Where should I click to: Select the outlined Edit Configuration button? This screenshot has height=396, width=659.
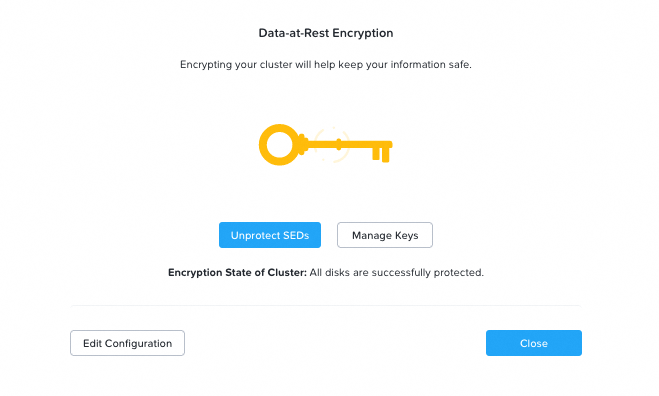click(x=127, y=343)
